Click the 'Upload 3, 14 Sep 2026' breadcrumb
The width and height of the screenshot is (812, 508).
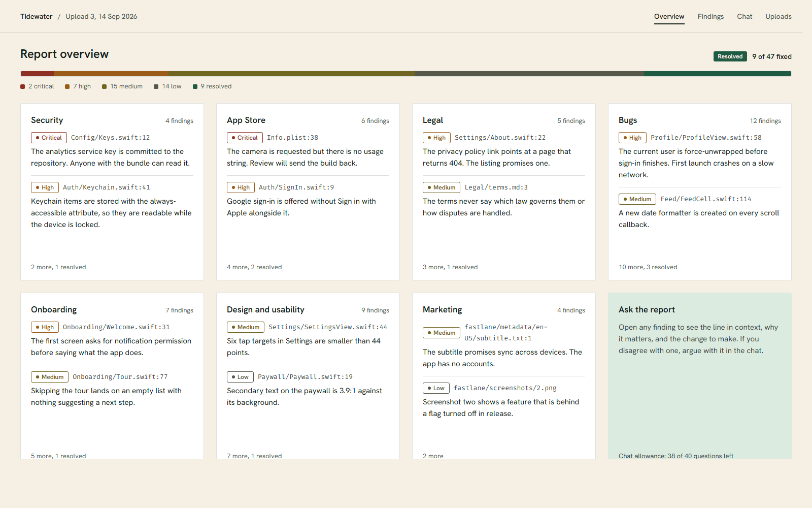tap(101, 16)
